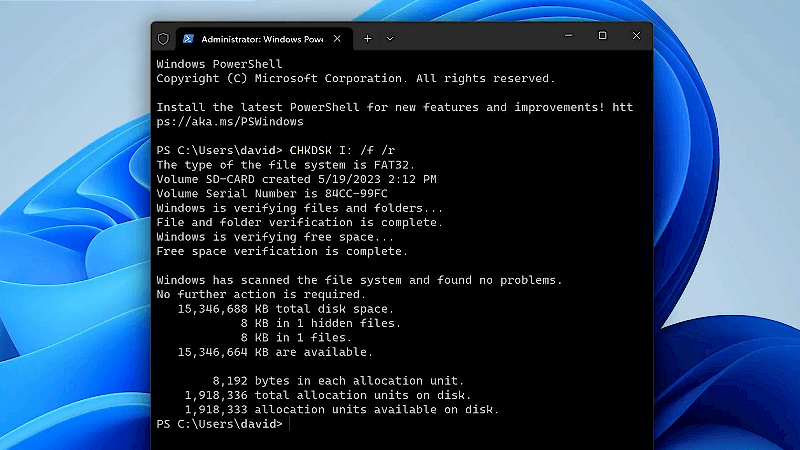
Task: Click the administrator shield icon in title bar
Action: click(163, 39)
